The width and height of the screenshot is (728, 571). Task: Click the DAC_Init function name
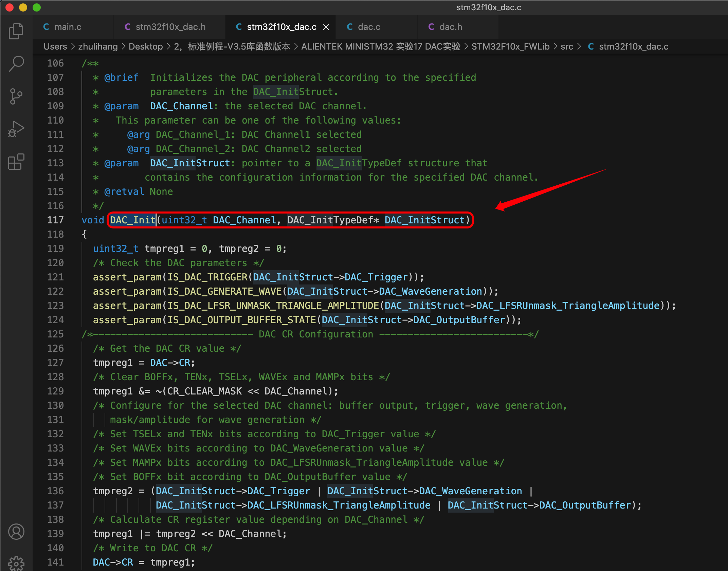[x=132, y=220]
